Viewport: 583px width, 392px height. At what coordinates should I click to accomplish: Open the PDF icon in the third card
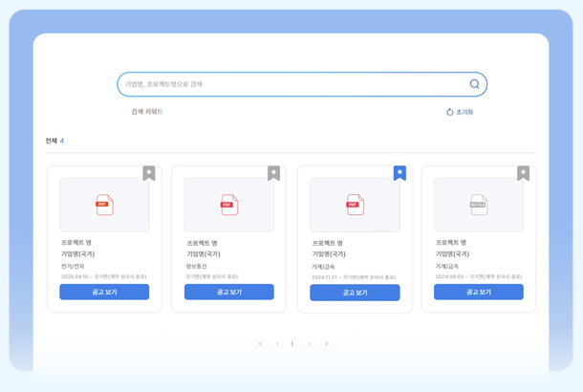coord(355,205)
